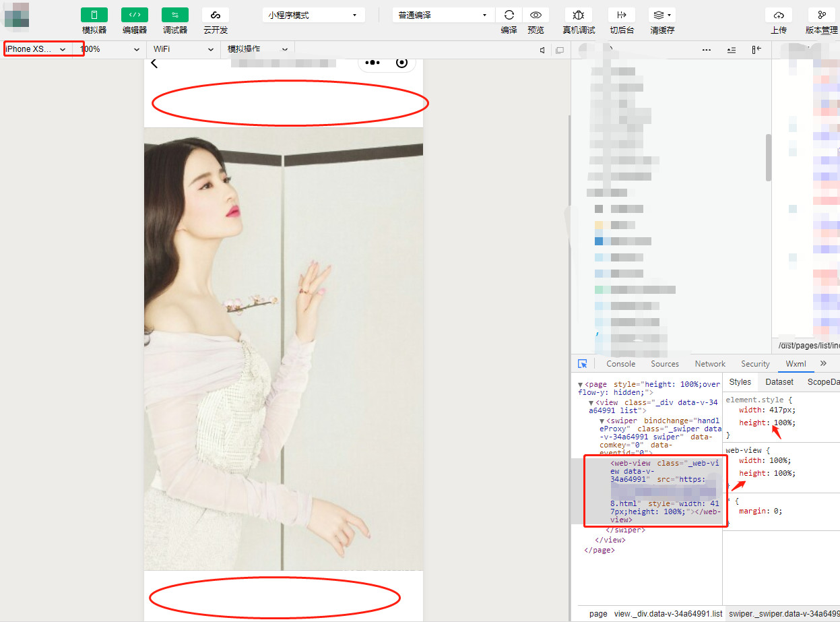
Task: Click the woman's photo in the simulator
Action: (x=284, y=349)
